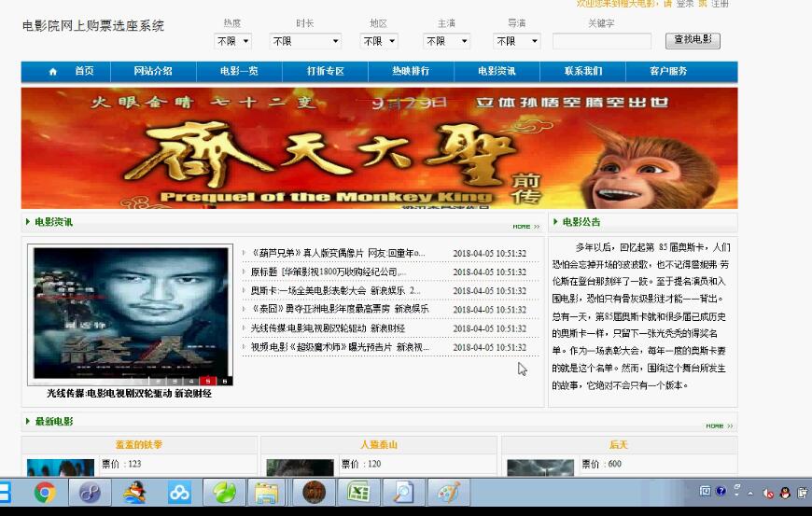The height and width of the screenshot is (516, 812).
Task: Open 热映排行 navigation item
Action: pos(411,72)
